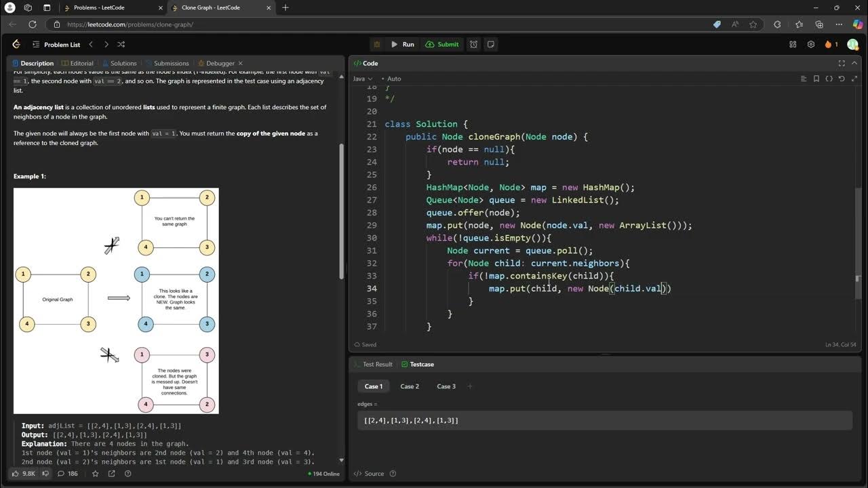Click the editor bookmark icon
This screenshot has width=868, height=488.
(x=816, y=79)
